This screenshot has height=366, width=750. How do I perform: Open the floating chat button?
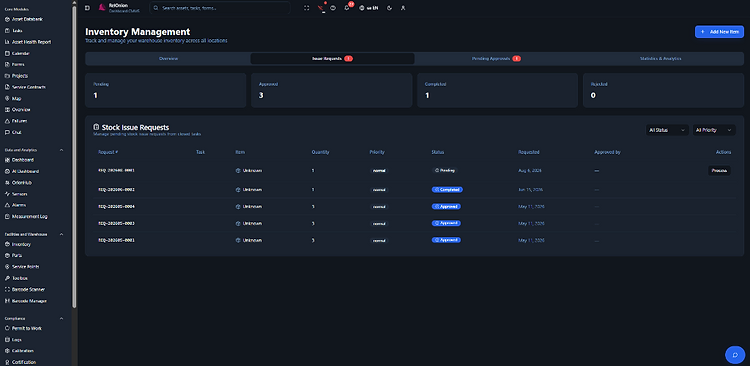pos(735,355)
